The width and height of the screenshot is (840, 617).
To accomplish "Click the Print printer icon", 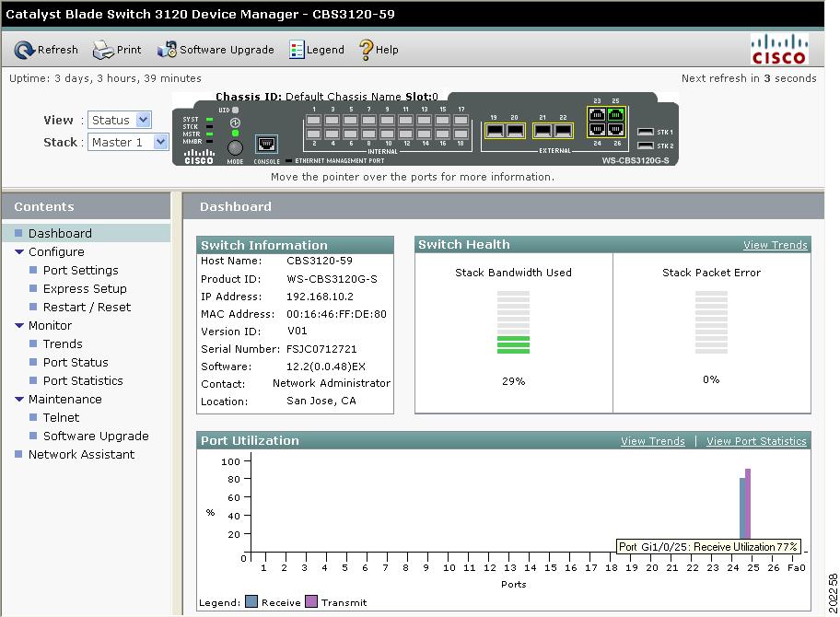I will pyautogui.click(x=103, y=50).
